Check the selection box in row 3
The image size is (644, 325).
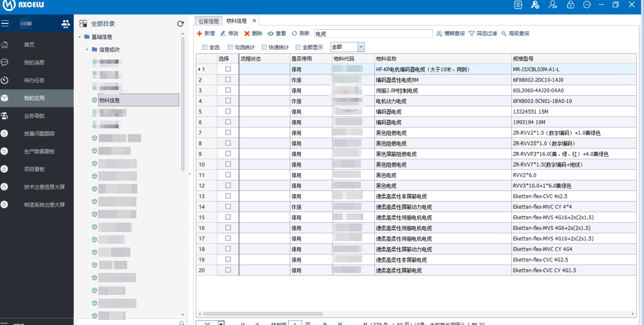pyautogui.click(x=228, y=90)
